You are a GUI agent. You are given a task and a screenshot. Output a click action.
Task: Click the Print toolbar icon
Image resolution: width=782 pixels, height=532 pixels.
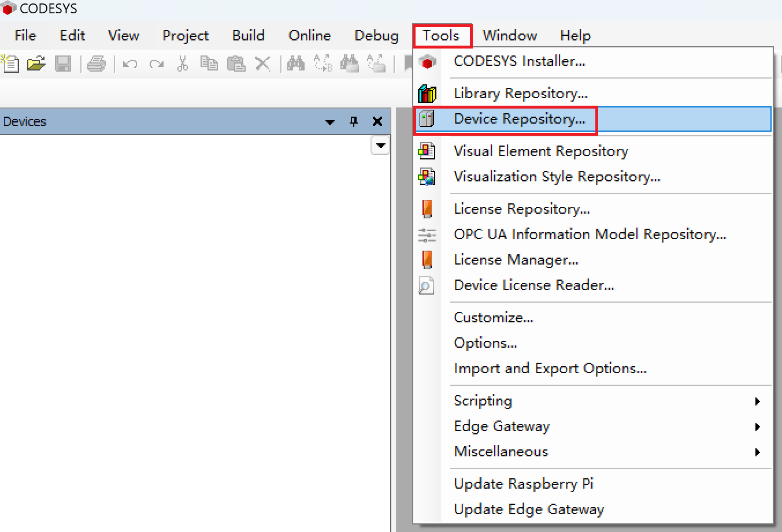click(x=96, y=63)
